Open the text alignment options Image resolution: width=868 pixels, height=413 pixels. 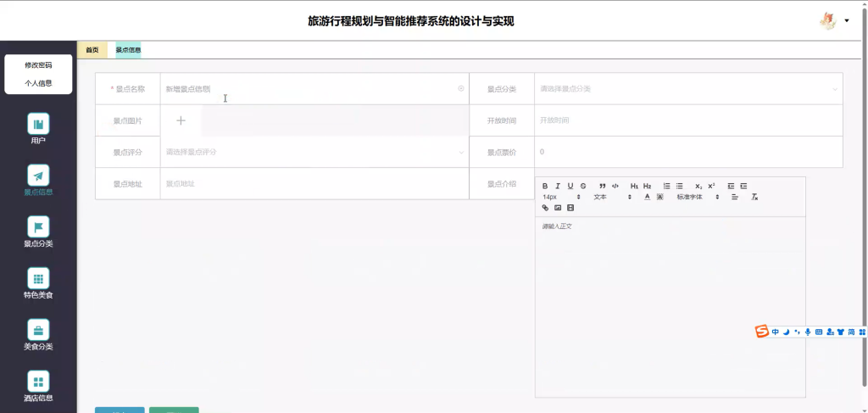[x=735, y=197]
